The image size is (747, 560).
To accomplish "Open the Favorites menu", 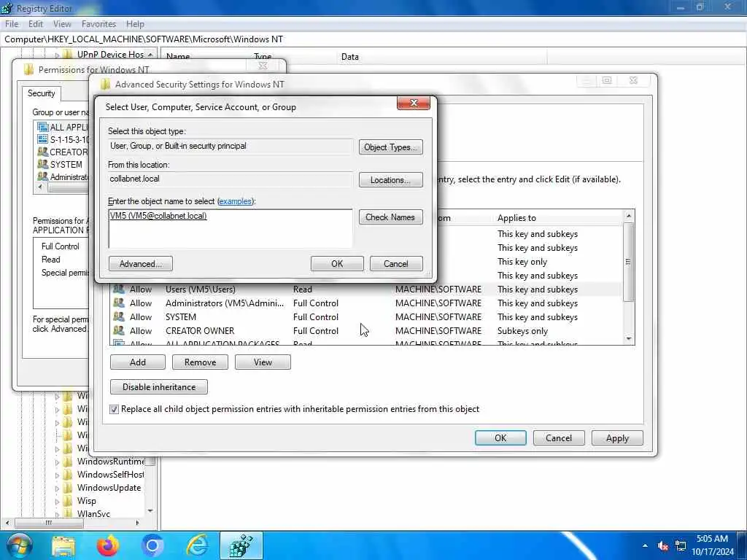I will pos(98,24).
